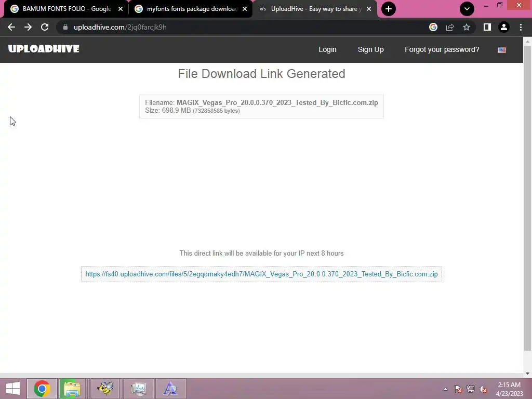The height and width of the screenshot is (399, 532).
Task: Open the Sign Up page
Action: 370,49
